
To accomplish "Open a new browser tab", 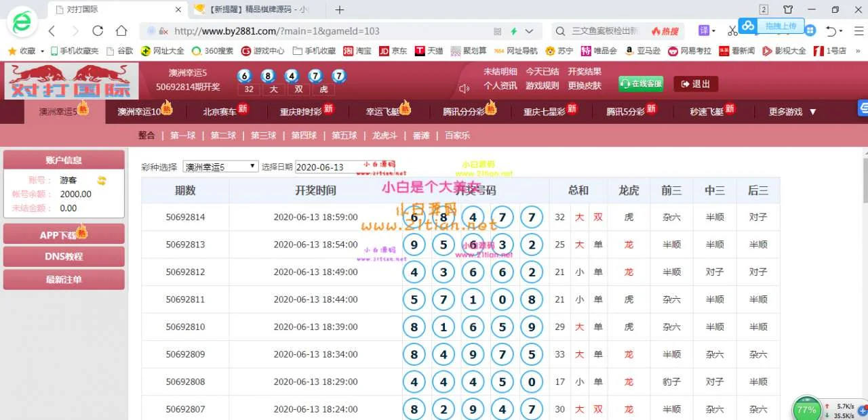I will coord(340,9).
